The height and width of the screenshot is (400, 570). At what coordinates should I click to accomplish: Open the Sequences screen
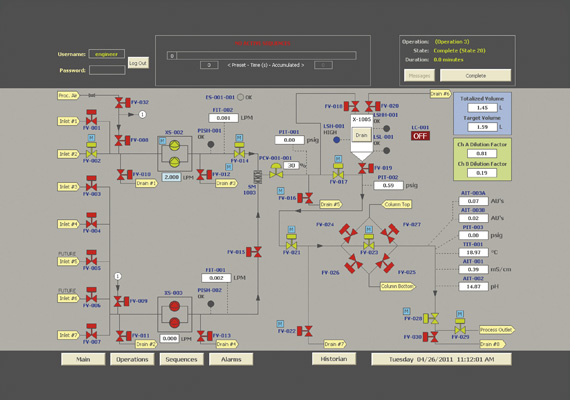tap(181, 359)
